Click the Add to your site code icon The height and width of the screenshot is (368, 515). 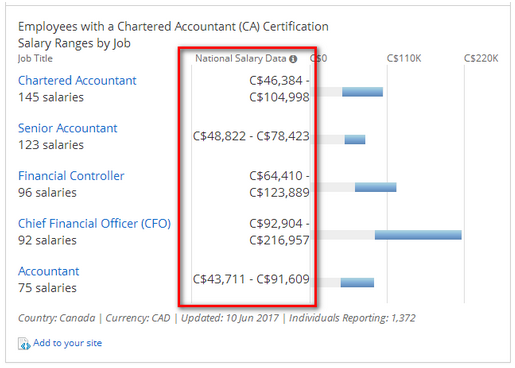point(24,344)
